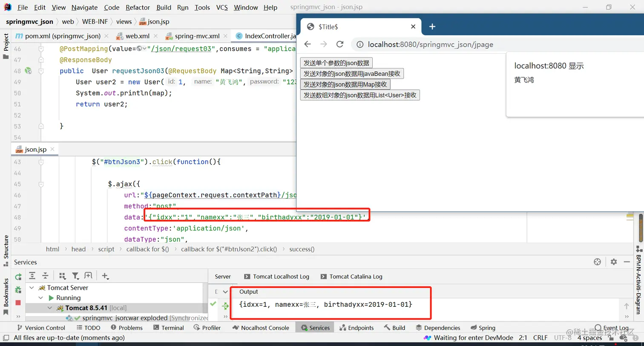Hide the Services tool window
Image resolution: width=644 pixels, height=346 pixels.
click(x=627, y=262)
